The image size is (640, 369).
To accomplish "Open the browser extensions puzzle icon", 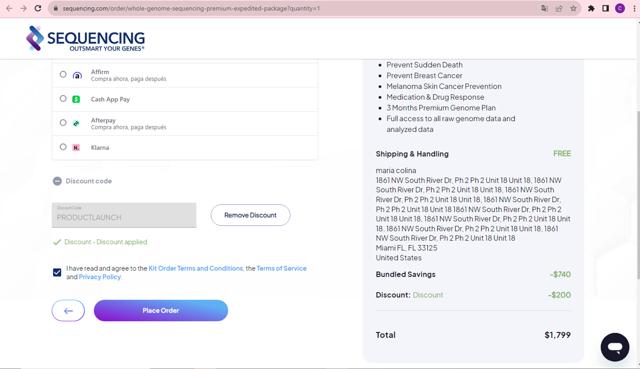I will coord(591,8).
